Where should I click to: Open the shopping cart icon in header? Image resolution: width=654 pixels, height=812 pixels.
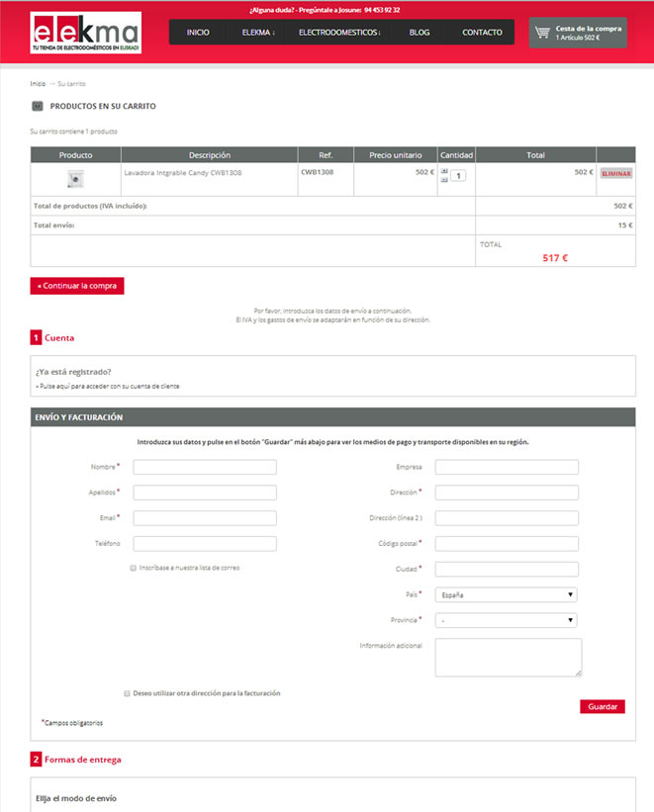coord(542,32)
